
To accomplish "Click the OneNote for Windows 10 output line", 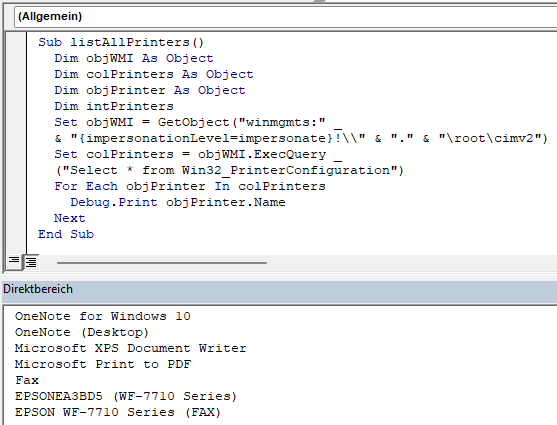I will click(103, 316).
